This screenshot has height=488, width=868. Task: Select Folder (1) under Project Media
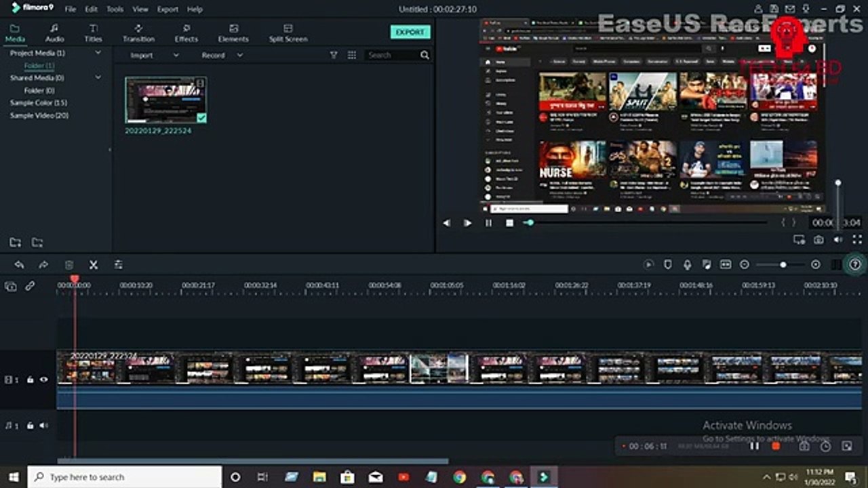(x=39, y=65)
